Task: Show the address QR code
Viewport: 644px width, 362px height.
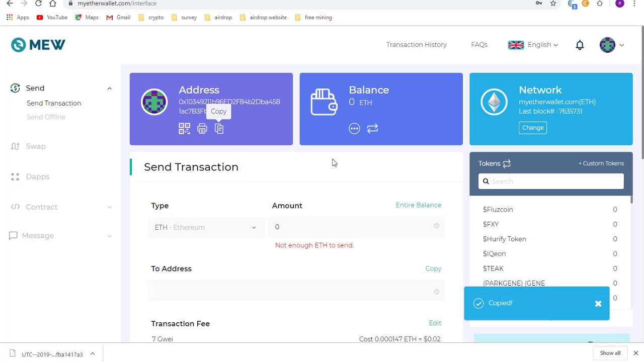Action: 184,129
